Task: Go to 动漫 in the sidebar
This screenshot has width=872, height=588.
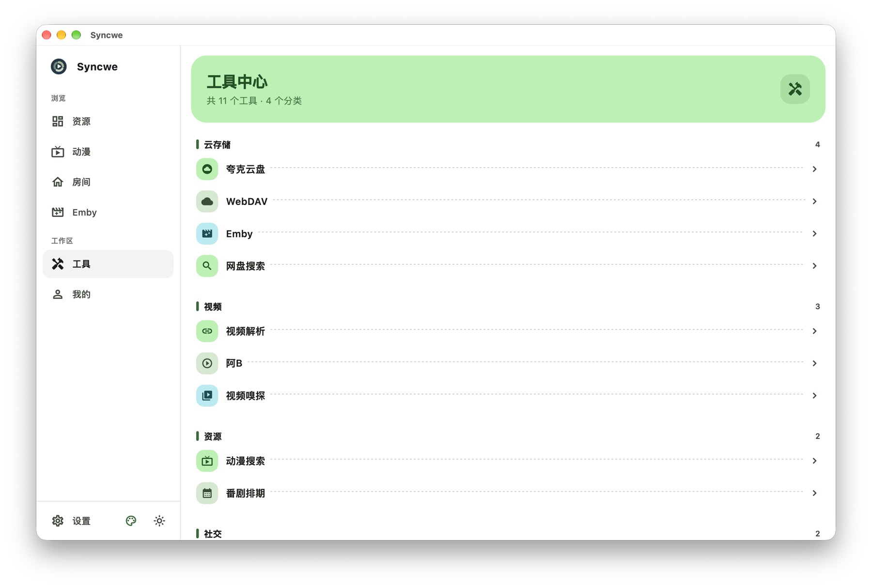Action: (x=108, y=152)
